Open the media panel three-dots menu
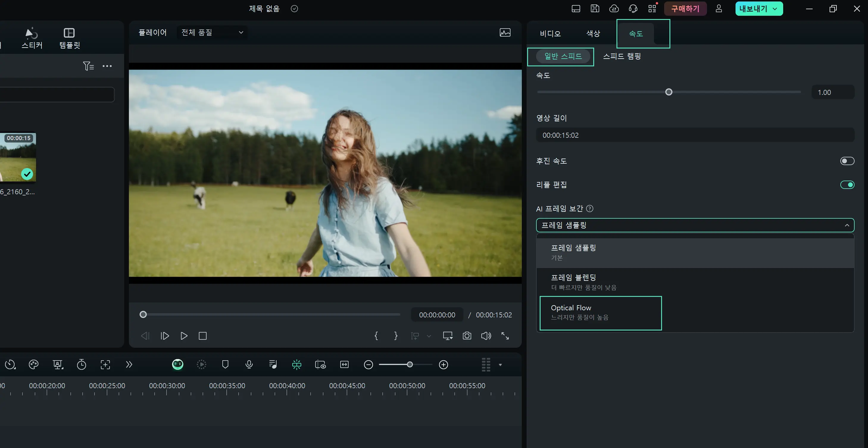This screenshot has height=448, width=868. point(107,66)
